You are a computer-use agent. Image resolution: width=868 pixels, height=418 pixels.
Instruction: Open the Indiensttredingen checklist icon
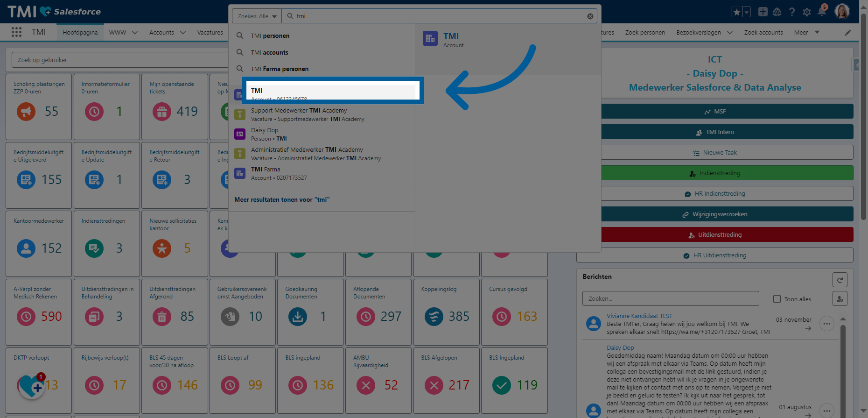click(x=94, y=248)
